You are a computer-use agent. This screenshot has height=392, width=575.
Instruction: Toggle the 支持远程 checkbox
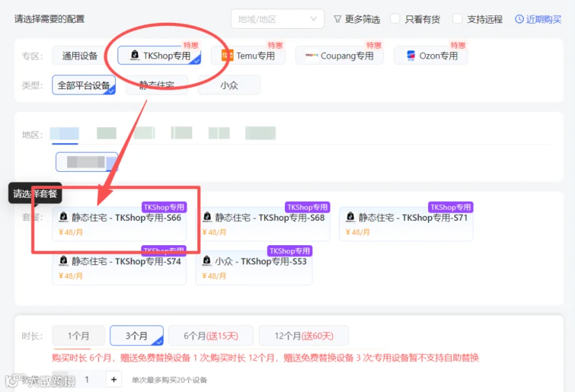click(x=457, y=19)
